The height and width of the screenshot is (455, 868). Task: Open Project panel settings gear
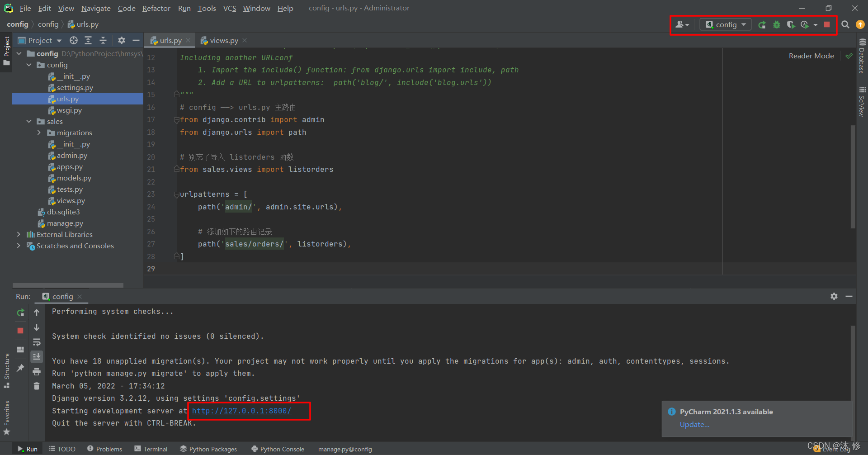coord(121,41)
